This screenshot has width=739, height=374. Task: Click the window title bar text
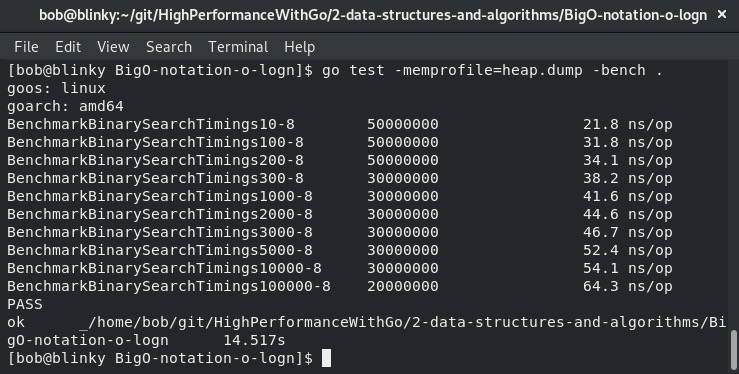tap(373, 16)
